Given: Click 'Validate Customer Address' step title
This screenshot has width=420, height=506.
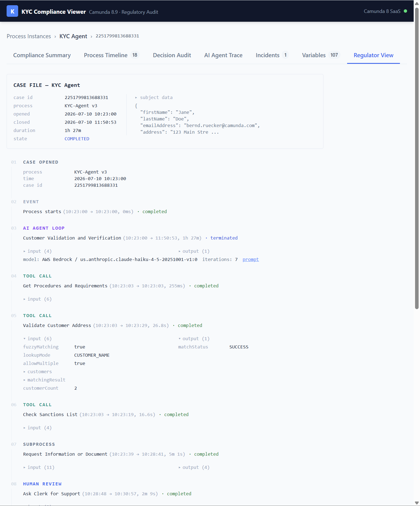Looking at the screenshot, I should click(x=57, y=325).
